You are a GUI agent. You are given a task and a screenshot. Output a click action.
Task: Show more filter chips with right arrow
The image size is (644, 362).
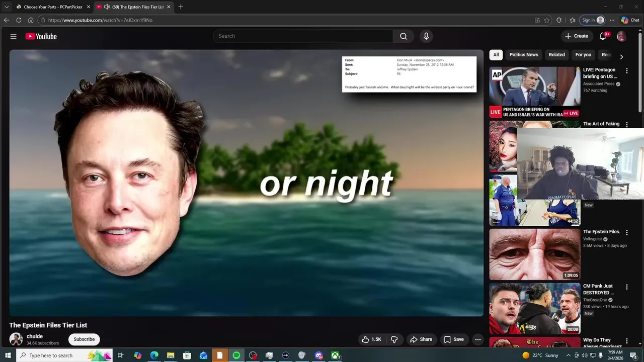point(621,57)
